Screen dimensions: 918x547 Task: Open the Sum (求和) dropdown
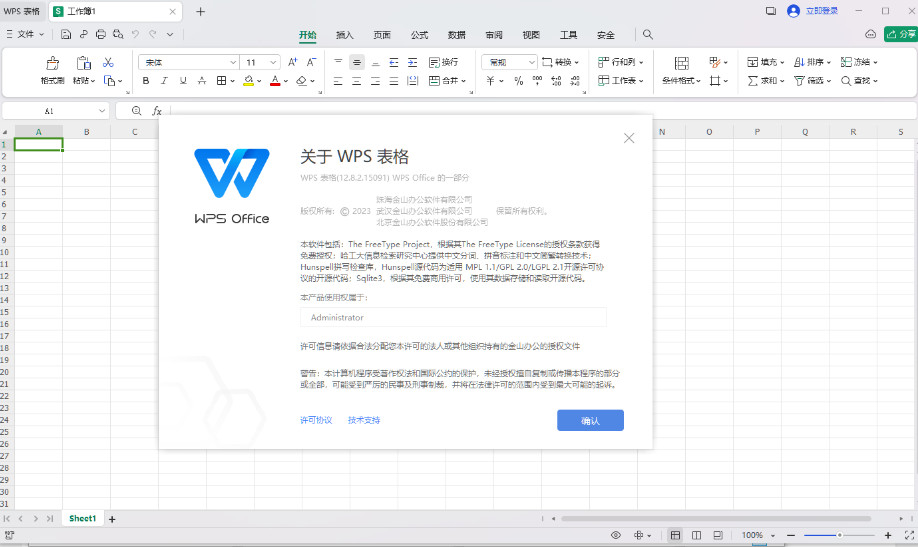click(766, 81)
